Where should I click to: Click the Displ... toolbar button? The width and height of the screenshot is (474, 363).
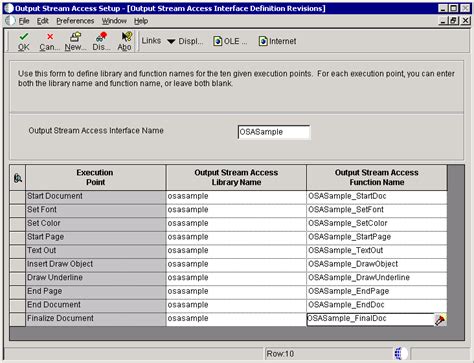tap(191, 41)
